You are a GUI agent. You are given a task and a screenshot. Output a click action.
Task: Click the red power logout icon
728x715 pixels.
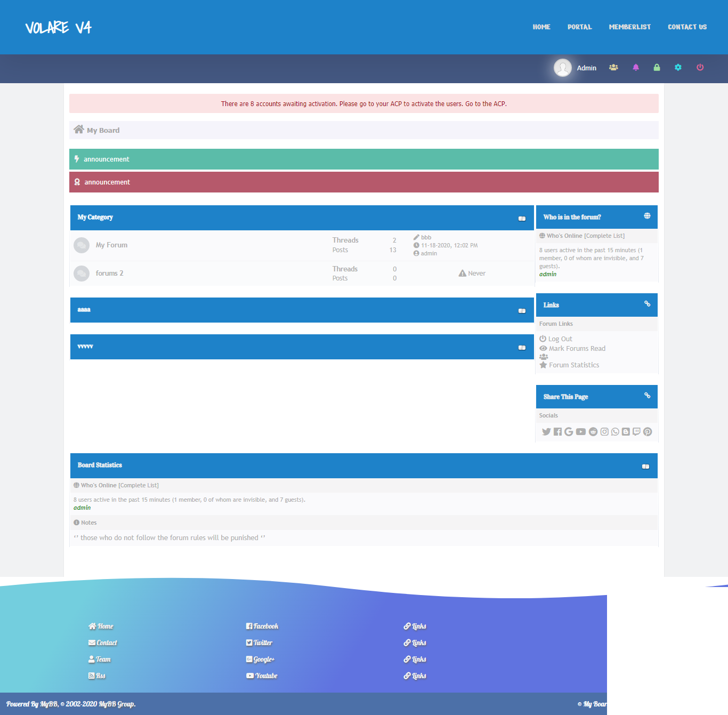pyautogui.click(x=700, y=68)
